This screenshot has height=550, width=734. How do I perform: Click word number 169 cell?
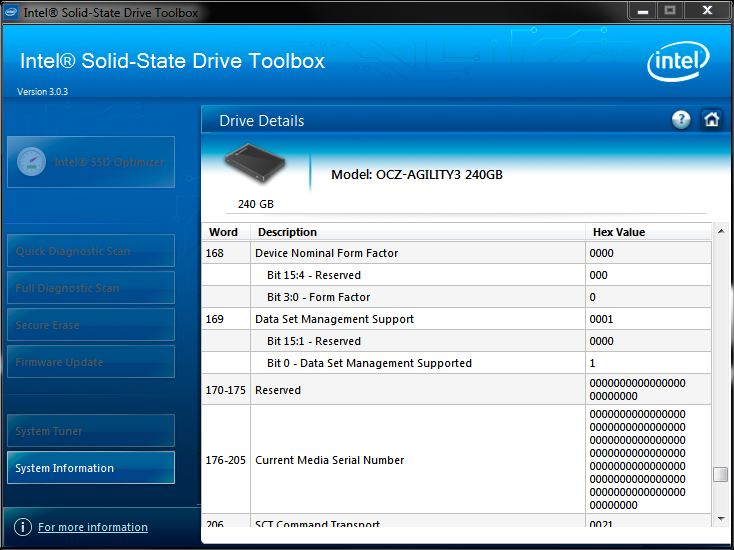pyautogui.click(x=226, y=319)
